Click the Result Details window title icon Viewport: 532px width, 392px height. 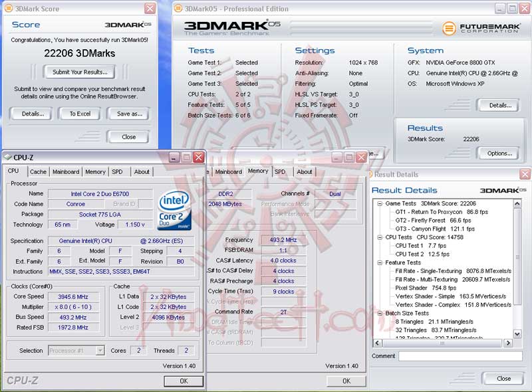click(x=370, y=174)
